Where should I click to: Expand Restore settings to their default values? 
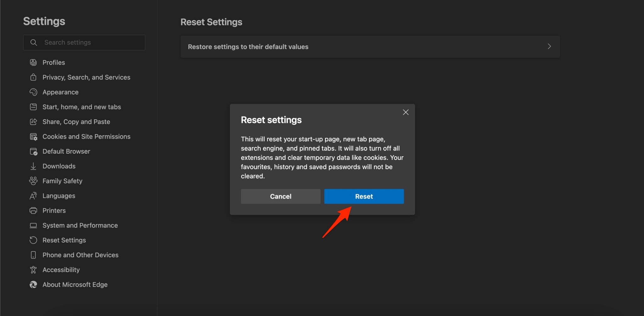tap(550, 46)
